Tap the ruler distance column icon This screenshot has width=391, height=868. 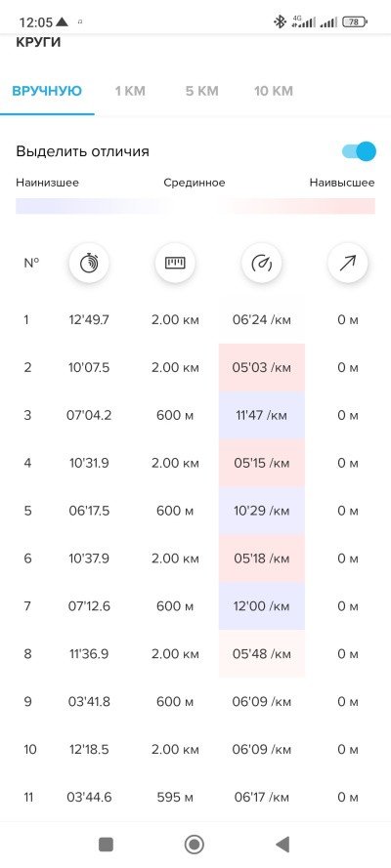click(x=175, y=263)
